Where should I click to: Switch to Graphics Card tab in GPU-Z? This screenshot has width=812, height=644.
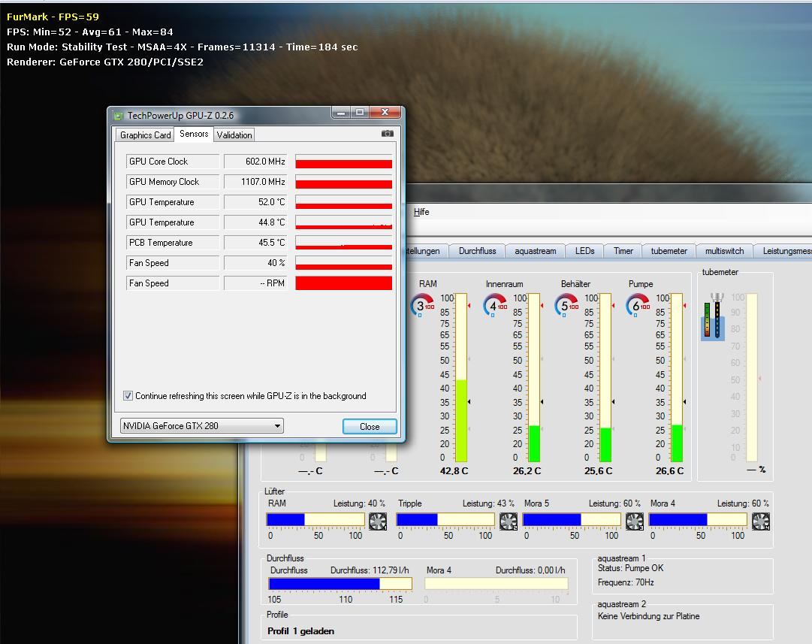coord(145,135)
